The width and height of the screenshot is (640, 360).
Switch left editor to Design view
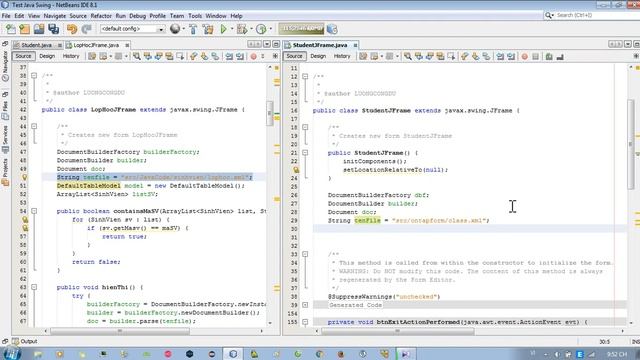(47, 56)
